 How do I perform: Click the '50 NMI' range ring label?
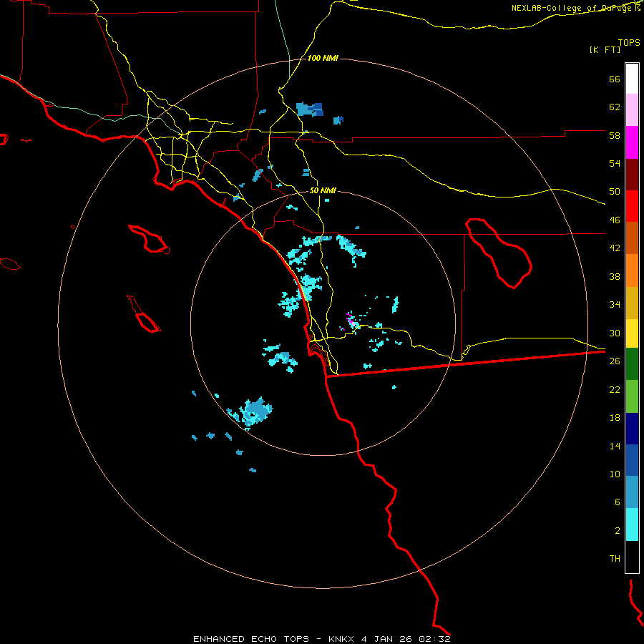(x=323, y=190)
